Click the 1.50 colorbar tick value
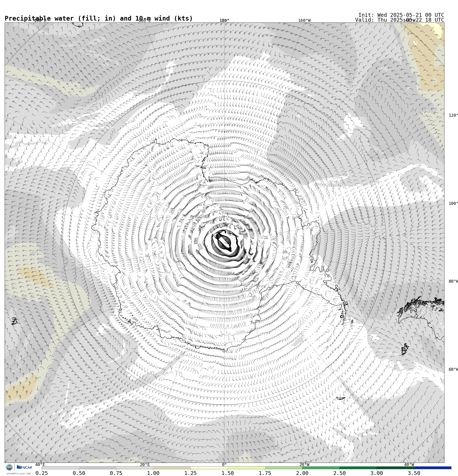This screenshot has width=458, height=476. [x=228, y=473]
